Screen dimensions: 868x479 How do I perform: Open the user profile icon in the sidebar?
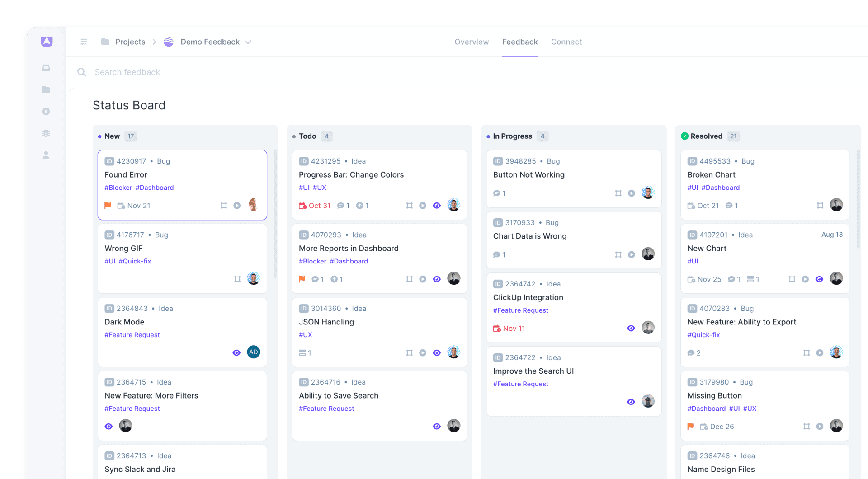(x=46, y=155)
